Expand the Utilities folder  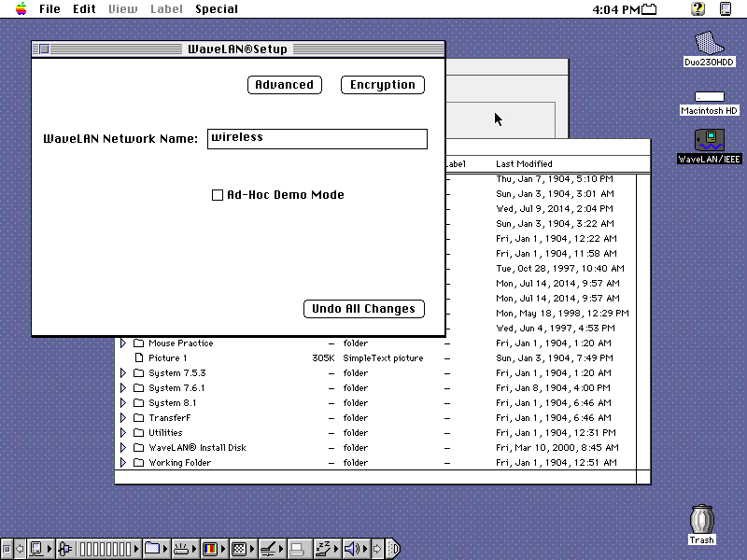tap(123, 432)
